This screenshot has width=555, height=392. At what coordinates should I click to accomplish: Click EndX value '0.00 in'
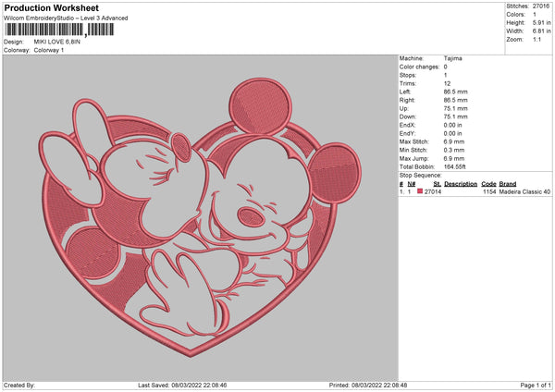point(452,125)
